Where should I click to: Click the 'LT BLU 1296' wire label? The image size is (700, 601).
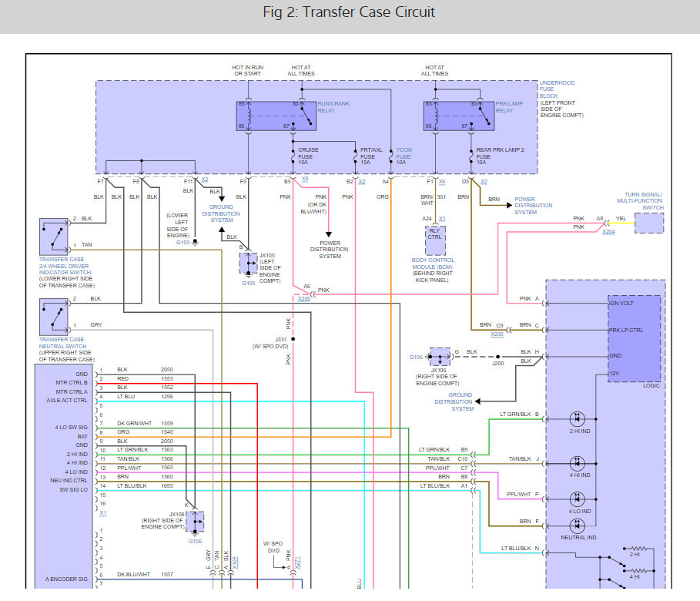pos(145,396)
